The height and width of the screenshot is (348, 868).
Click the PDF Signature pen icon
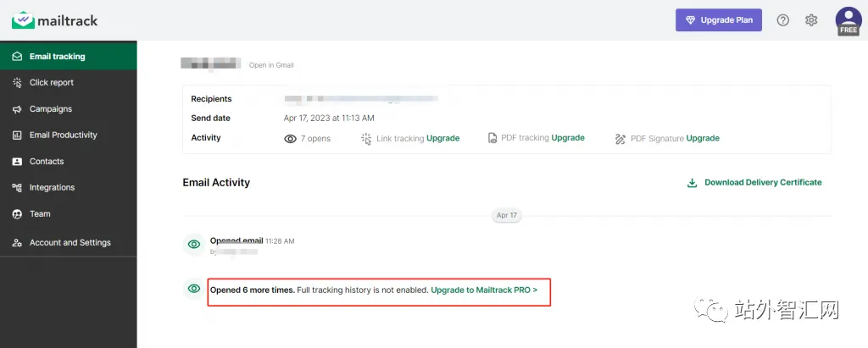point(620,139)
